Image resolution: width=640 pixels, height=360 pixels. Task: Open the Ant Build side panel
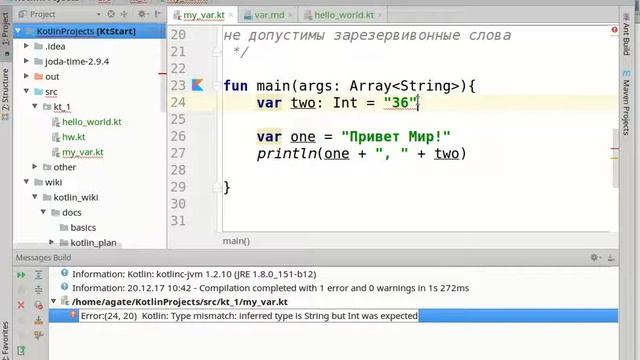[626, 34]
